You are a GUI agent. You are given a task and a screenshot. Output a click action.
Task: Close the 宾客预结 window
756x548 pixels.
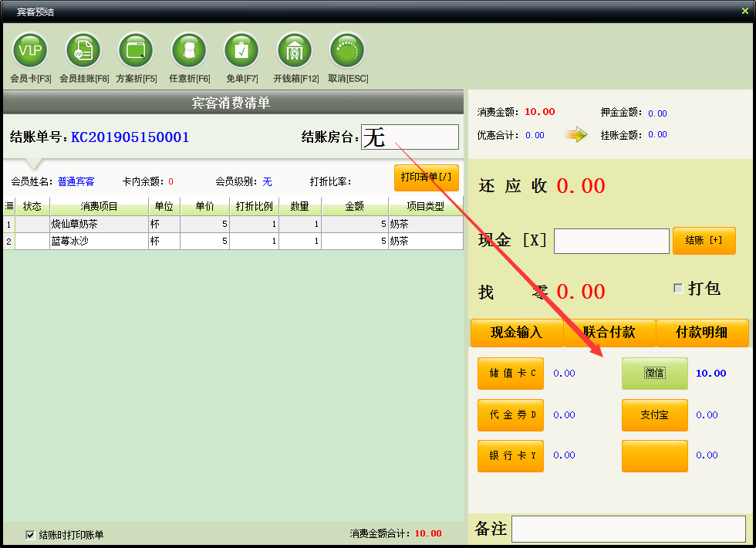click(745, 11)
